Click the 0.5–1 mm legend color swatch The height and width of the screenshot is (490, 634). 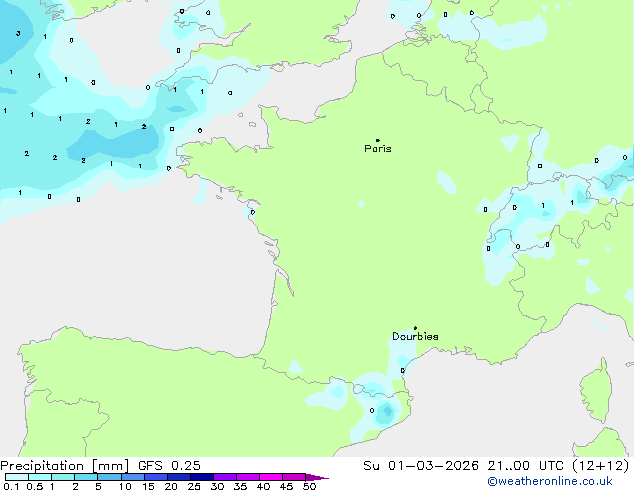coord(40,477)
